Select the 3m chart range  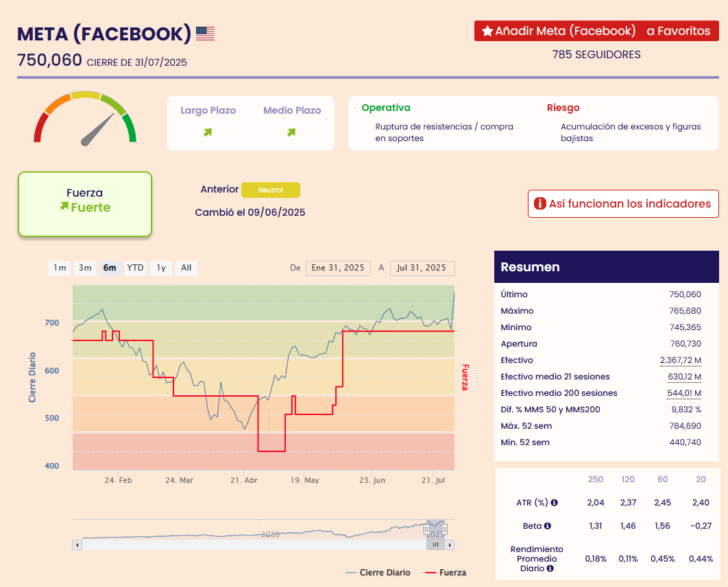[x=85, y=268]
